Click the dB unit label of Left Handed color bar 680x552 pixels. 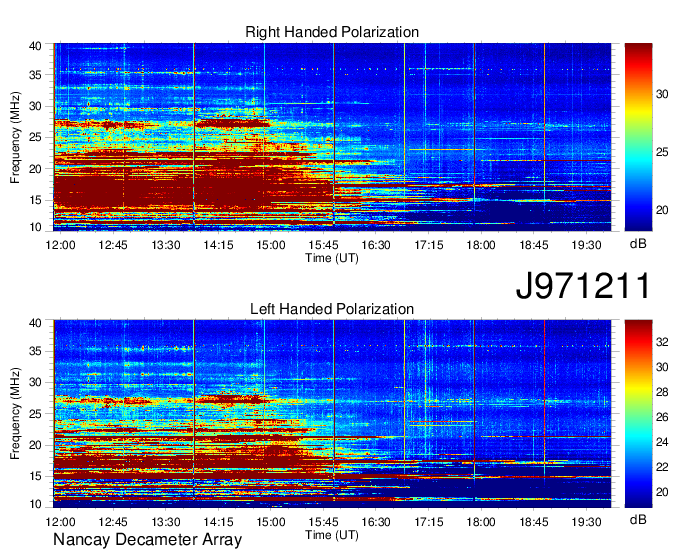[x=638, y=520]
